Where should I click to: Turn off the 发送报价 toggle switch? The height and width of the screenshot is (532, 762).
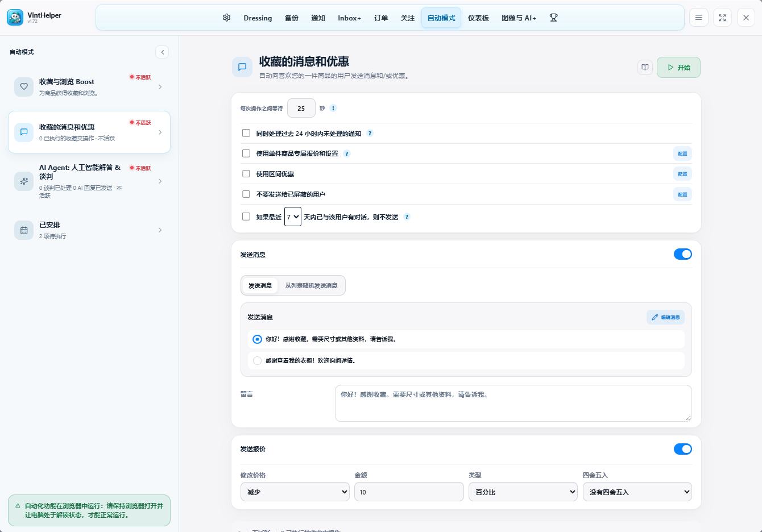683,449
